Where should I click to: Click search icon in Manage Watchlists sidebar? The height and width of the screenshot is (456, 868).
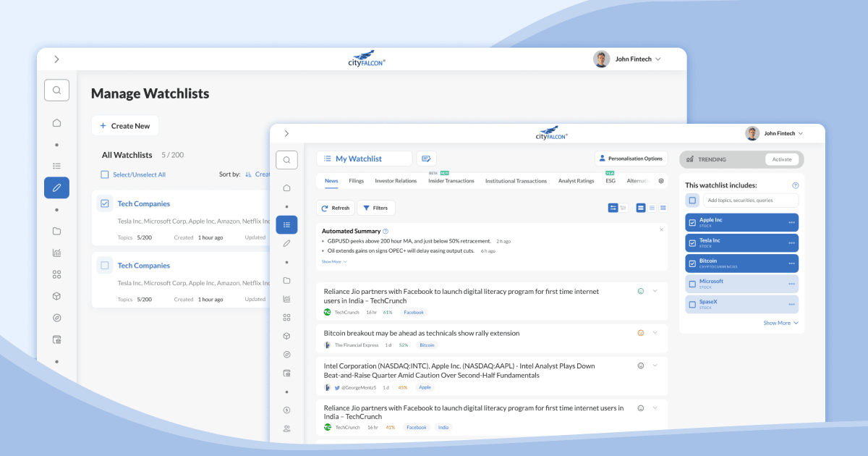click(x=56, y=90)
